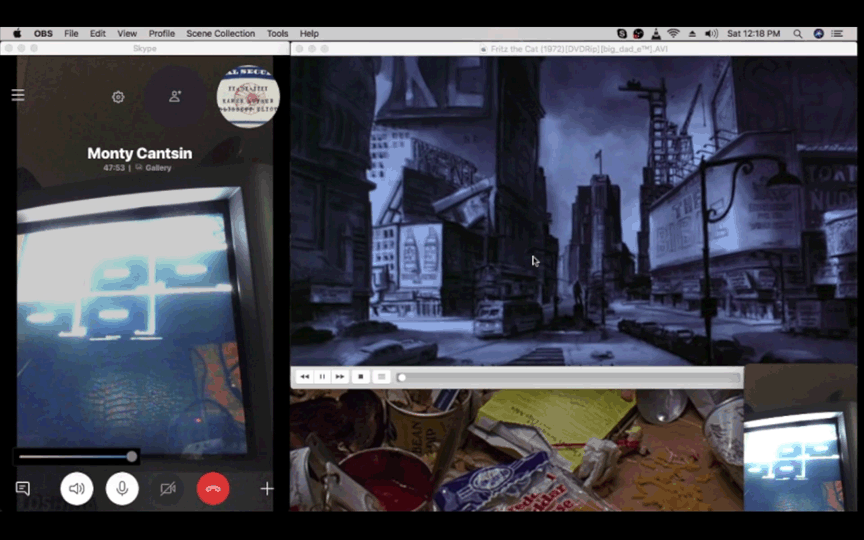
Task: Mute the microphone in the Skype call
Action: pyautogui.click(x=122, y=488)
